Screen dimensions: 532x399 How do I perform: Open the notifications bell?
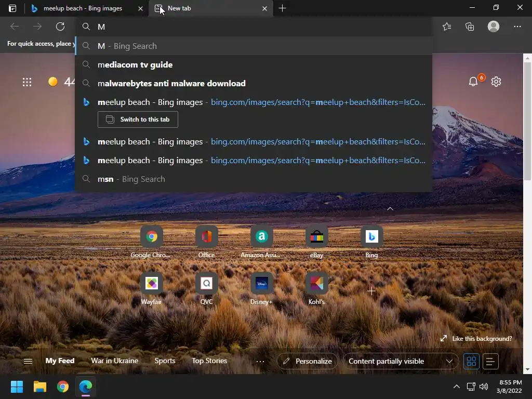(x=473, y=82)
